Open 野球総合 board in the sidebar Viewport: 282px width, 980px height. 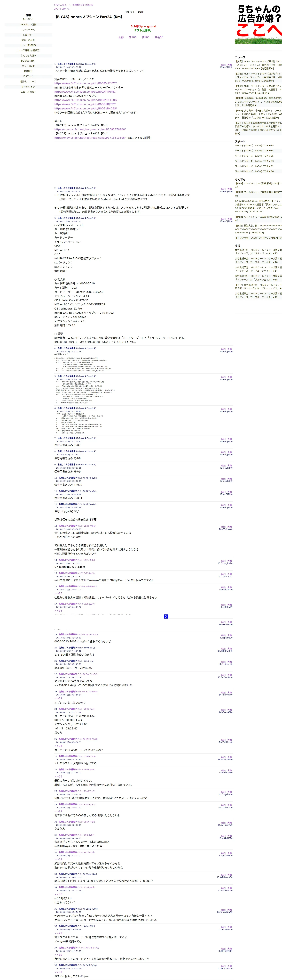[x=28, y=71]
